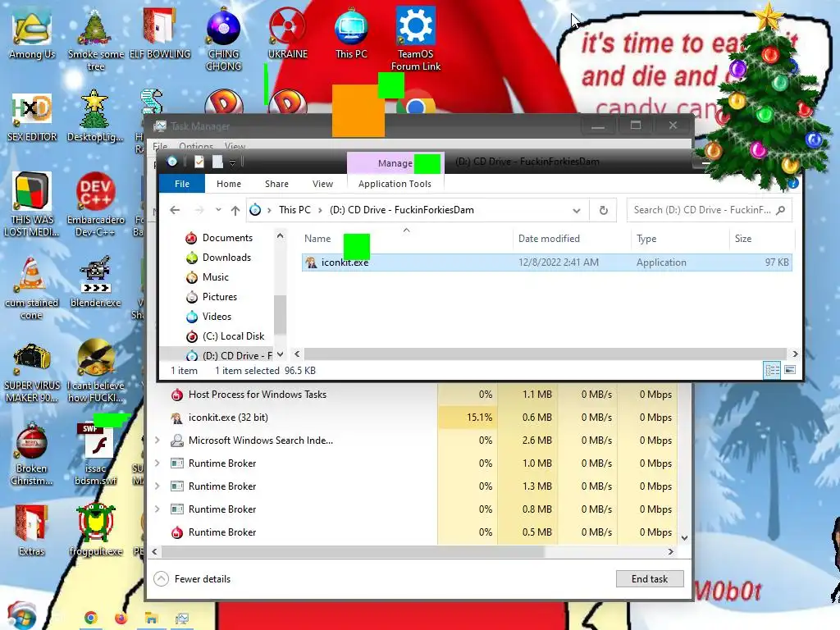Screen dimensions: 840x630
Task: Open Firefox from the taskbar
Action: point(121,619)
